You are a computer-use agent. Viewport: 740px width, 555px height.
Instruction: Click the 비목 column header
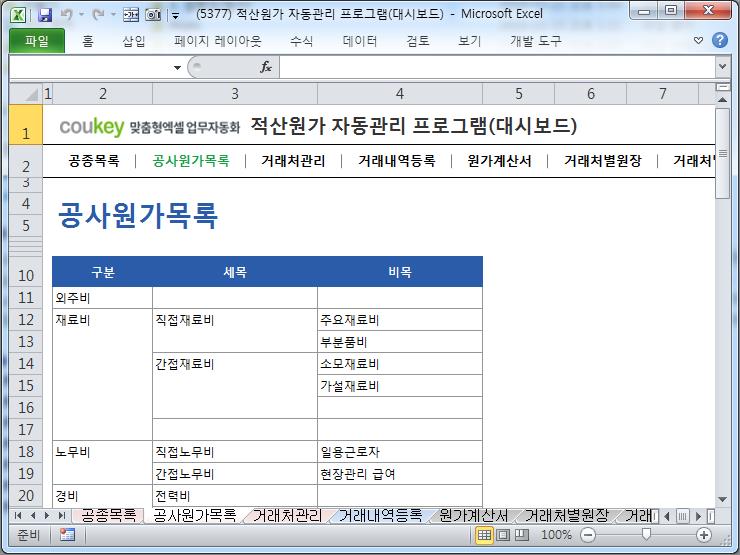click(400, 272)
